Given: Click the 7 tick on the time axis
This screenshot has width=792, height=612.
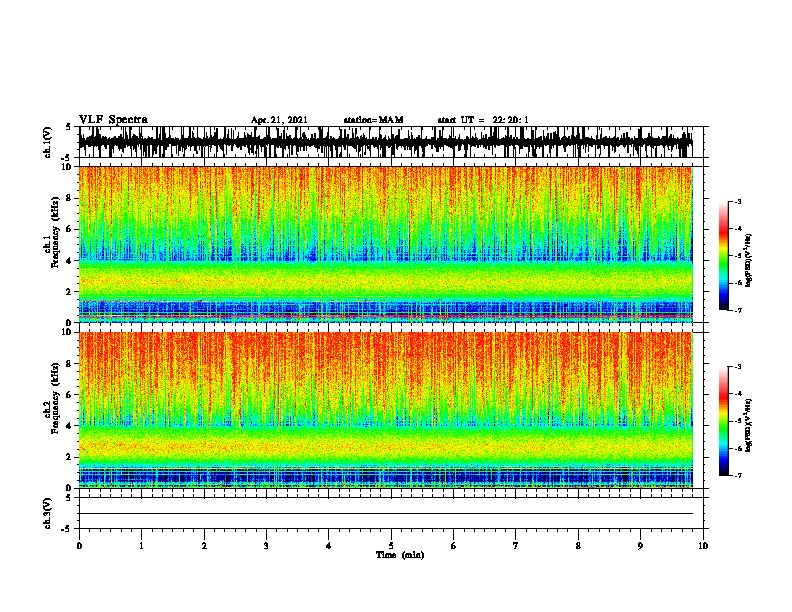Looking at the screenshot, I should pos(516,546).
